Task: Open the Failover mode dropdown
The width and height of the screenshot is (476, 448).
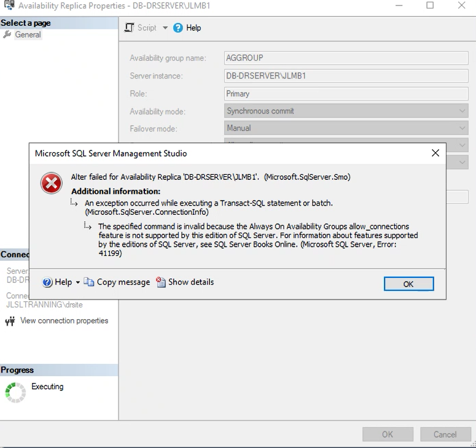Action: point(346,128)
